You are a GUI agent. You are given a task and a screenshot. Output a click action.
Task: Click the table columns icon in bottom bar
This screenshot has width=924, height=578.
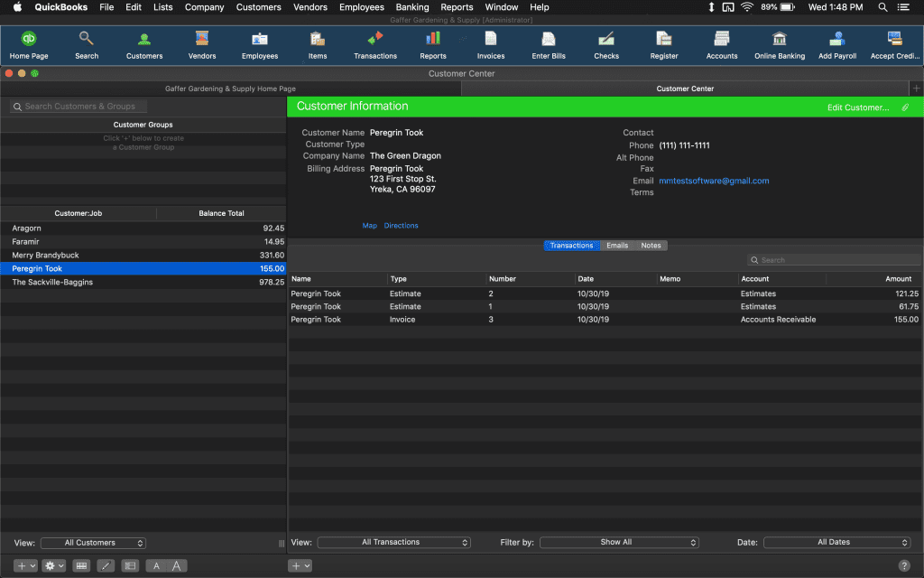81,565
